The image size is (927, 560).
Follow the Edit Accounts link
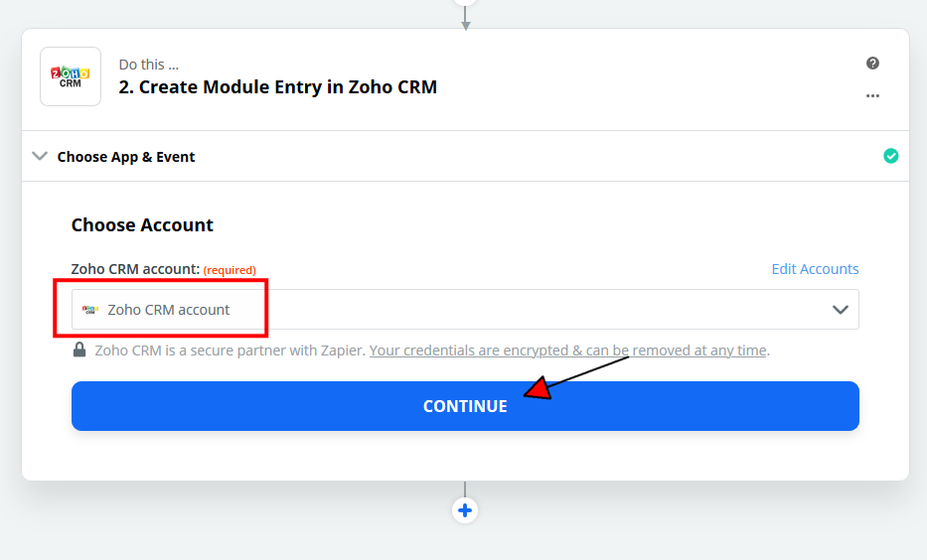point(815,269)
